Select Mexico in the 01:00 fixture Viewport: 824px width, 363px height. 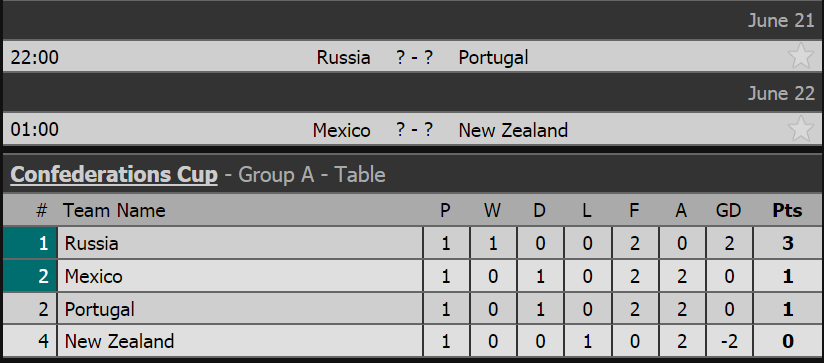(342, 129)
